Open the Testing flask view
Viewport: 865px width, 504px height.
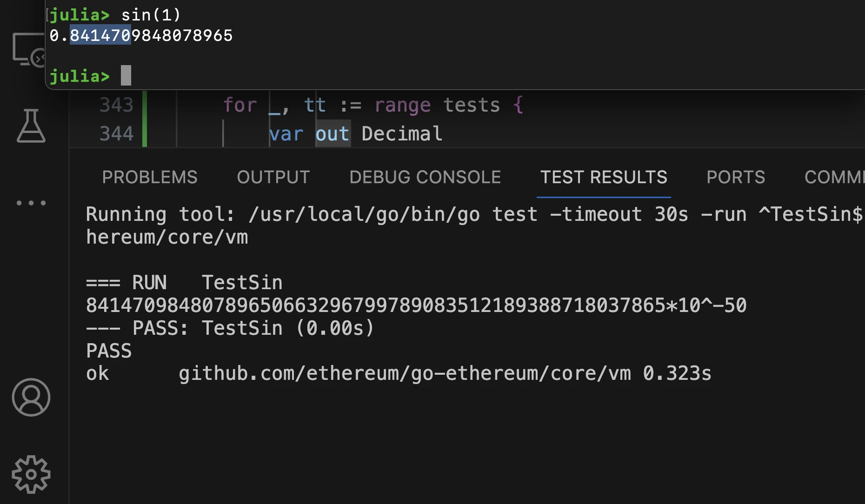coord(31,126)
